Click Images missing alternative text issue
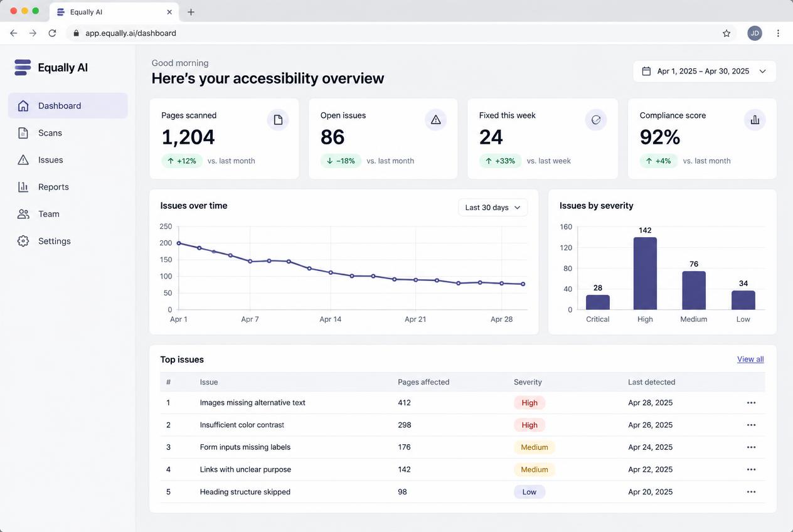793x532 pixels. pyautogui.click(x=253, y=403)
